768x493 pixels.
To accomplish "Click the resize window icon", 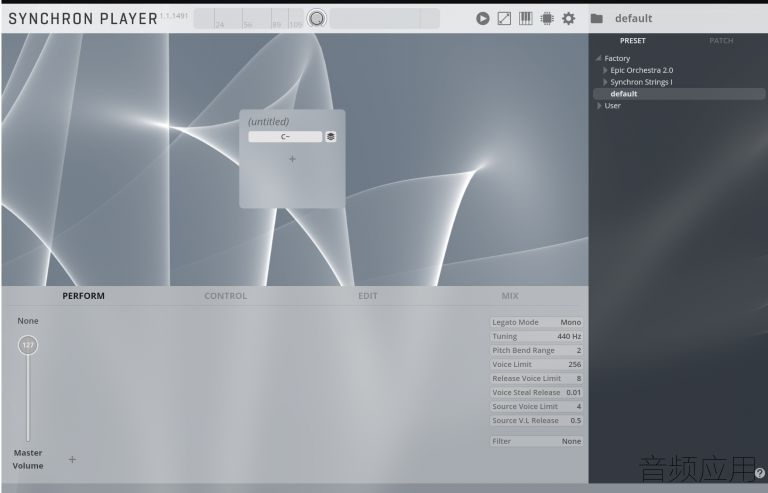I will pyautogui.click(x=504, y=19).
